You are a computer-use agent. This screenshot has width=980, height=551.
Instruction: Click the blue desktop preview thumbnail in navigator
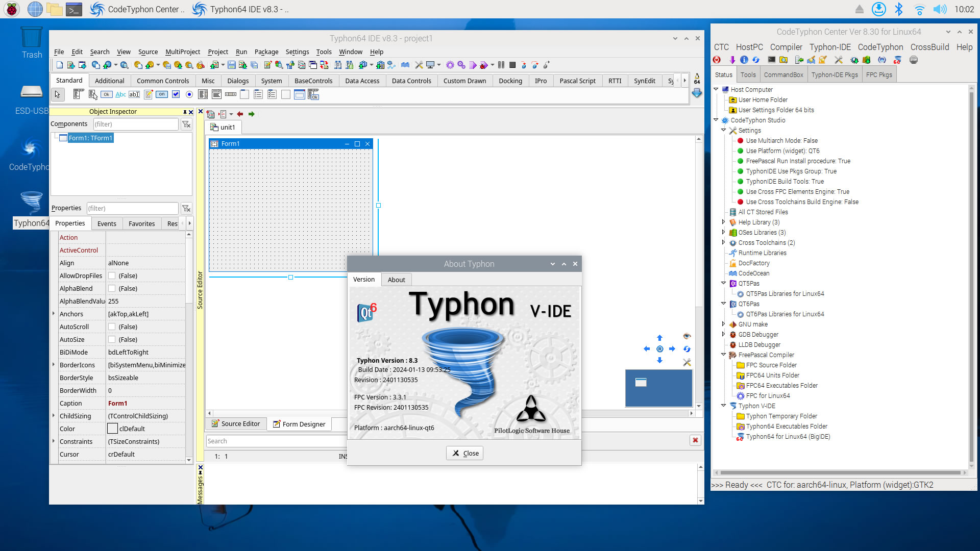click(658, 389)
